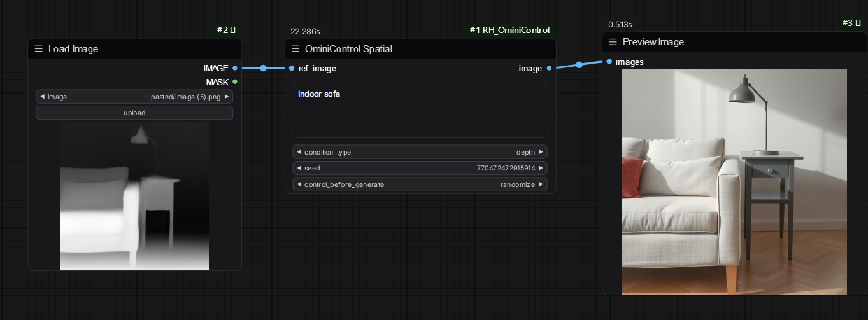Click link midpoint between OminiControl and Preview Image

pyautogui.click(x=579, y=64)
